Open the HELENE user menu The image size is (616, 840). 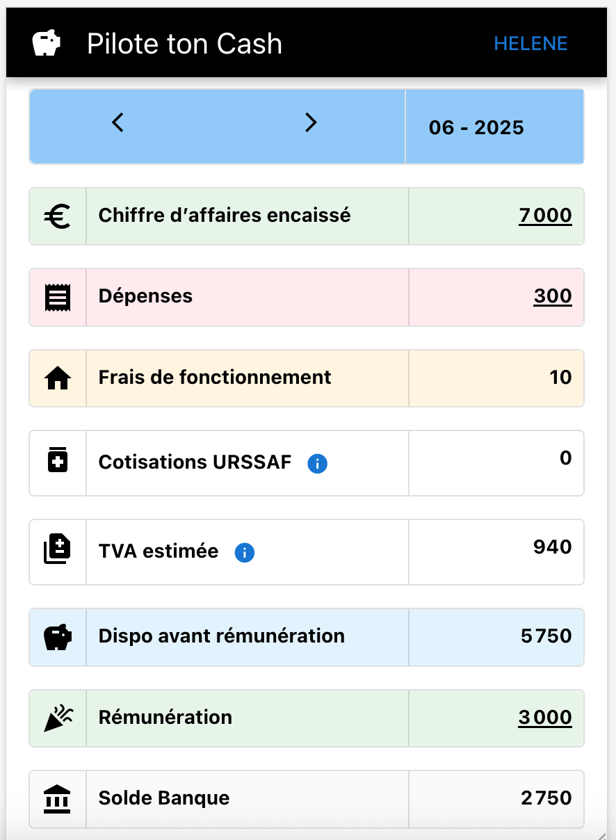(x=530, y=44)
